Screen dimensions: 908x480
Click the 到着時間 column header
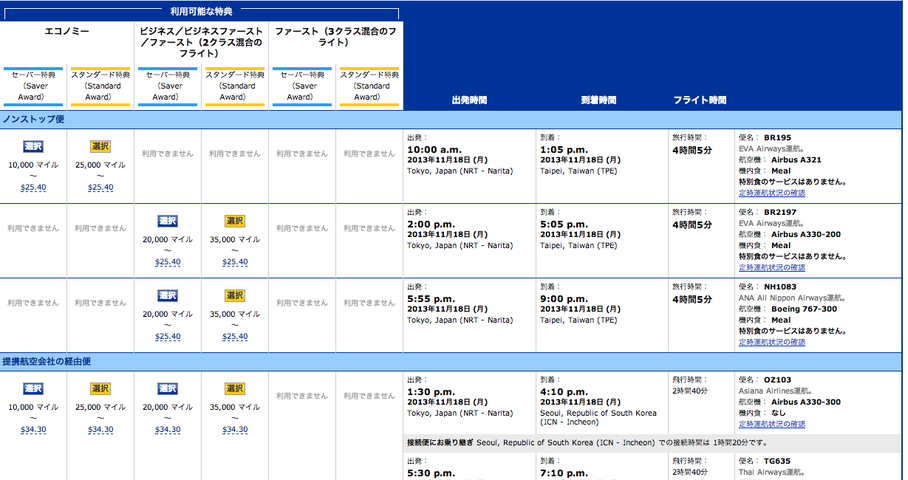(x=599, y=100)
